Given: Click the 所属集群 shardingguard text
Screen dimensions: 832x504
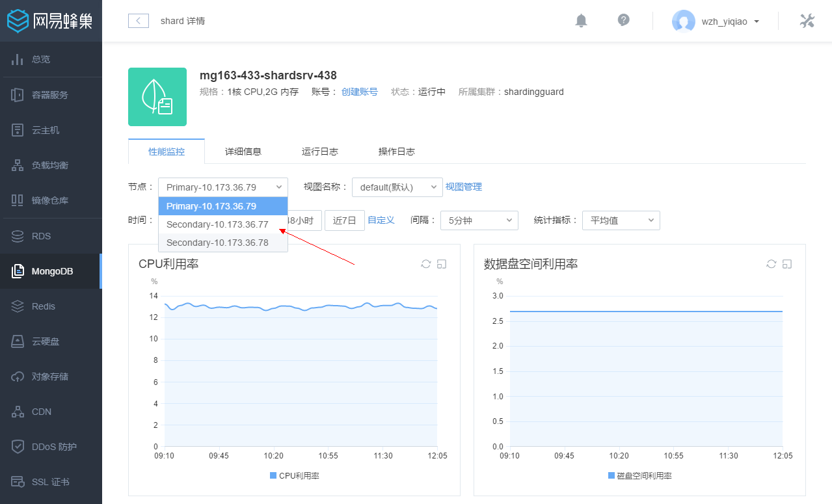Looking at the screenshot, I should click(x=511, y=92).
